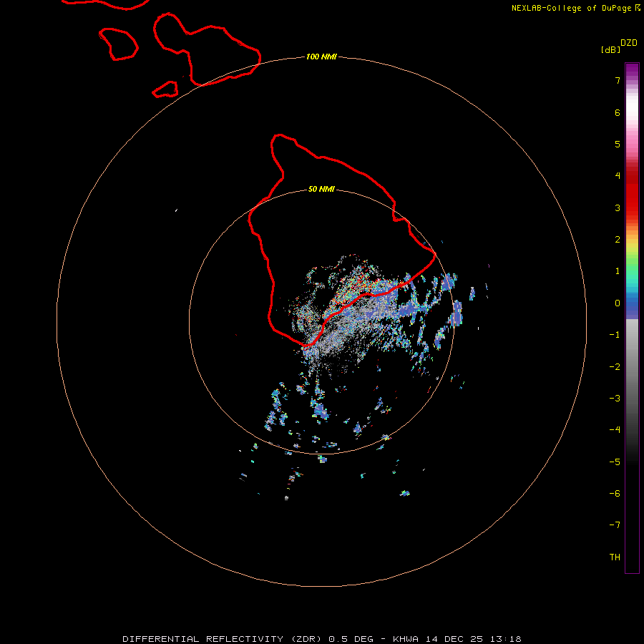Screen dimensions: 644x644
Task: Click the -7 value on color scale
Action: pyautogui.click(x=615, y=525)
